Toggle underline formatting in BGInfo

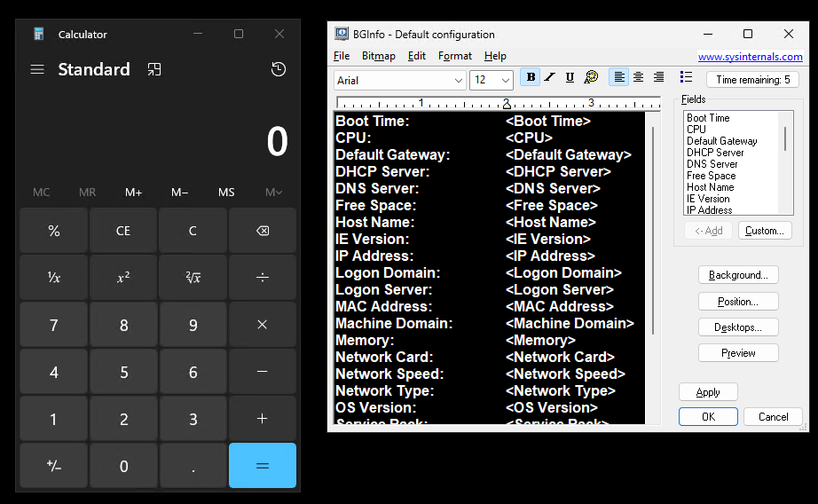[x=570, y=77]
